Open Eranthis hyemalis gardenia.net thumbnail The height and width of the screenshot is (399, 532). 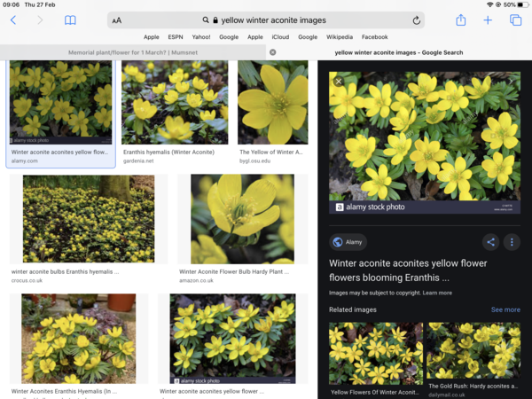[x=175, y=103]
